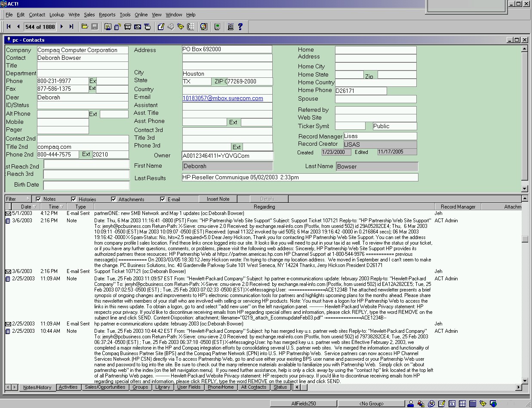Open Groups view from status bar icon

coord(421,404)
